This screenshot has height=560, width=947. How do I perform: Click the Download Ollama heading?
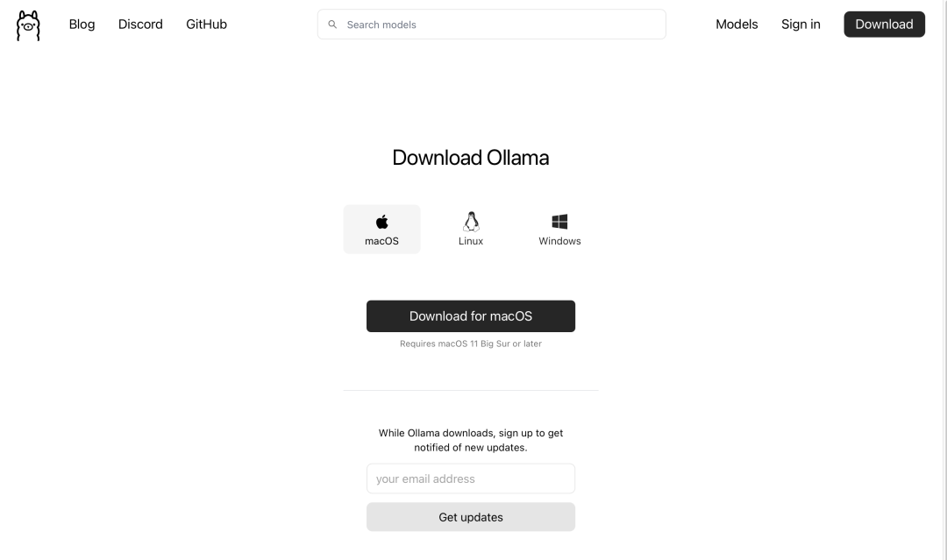[471, 158]
